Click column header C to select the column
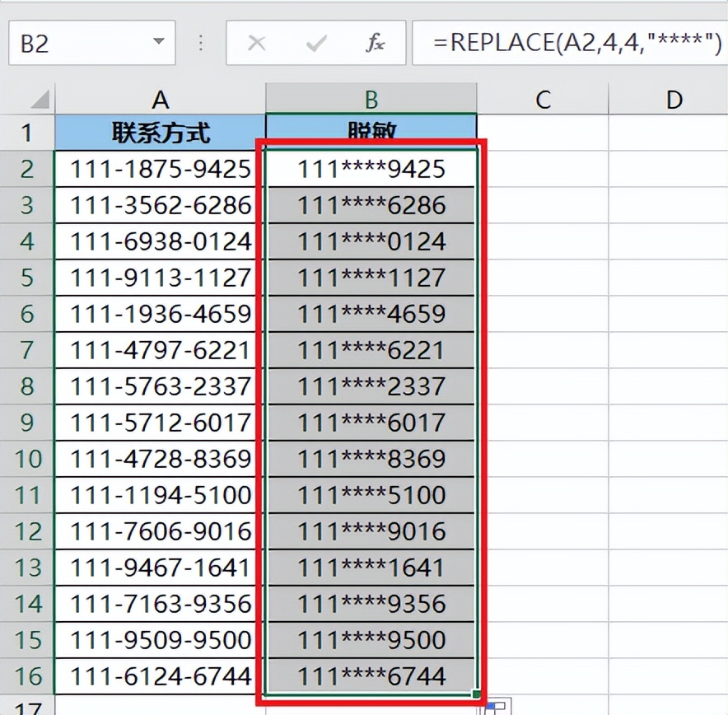This screenshot has height=715, width=728. pos(543,99)
